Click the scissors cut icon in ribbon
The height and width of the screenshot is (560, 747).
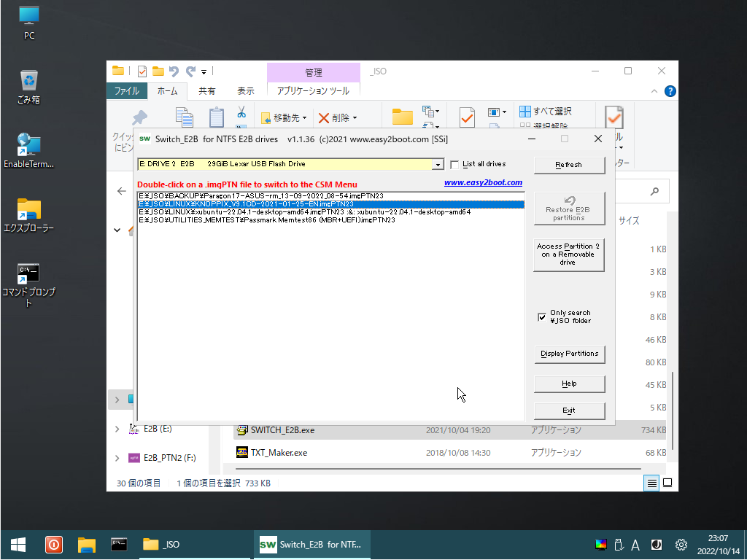pyautogui.click(x=241, y=112)
